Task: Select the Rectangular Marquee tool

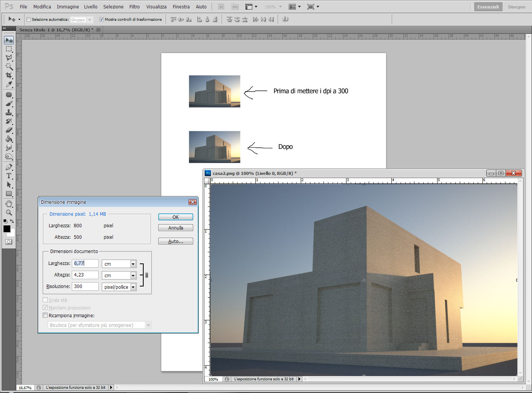Action: point(9,49)
